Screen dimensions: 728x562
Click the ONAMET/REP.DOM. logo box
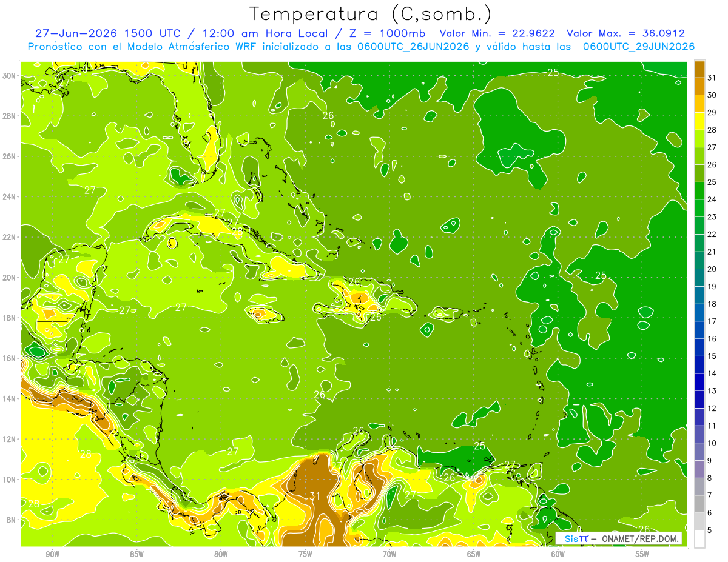619,538
